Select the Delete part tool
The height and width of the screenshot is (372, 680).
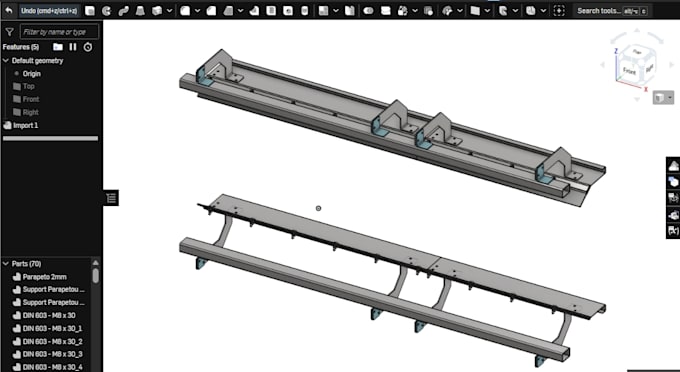pyautogui.click(x=428, y=11)
